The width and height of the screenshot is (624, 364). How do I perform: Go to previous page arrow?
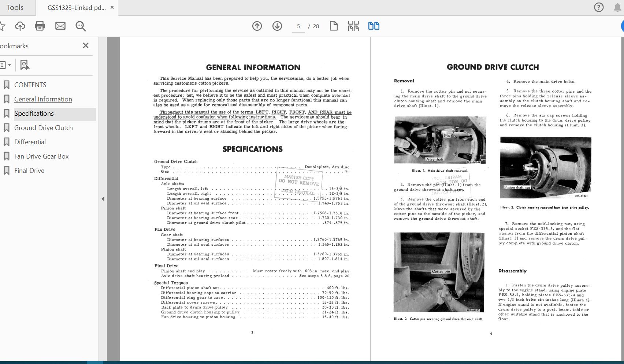(257, 26)
